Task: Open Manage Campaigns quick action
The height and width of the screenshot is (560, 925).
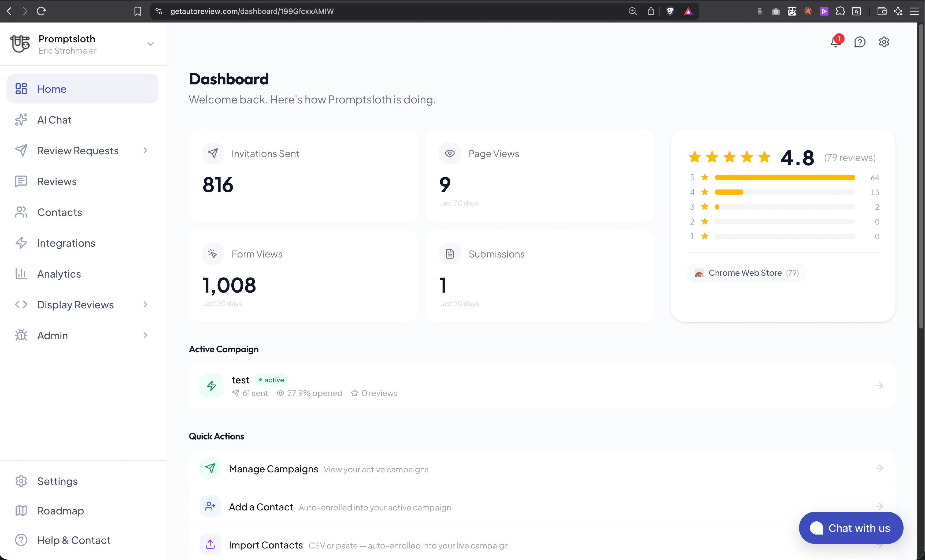Action: 542,468
